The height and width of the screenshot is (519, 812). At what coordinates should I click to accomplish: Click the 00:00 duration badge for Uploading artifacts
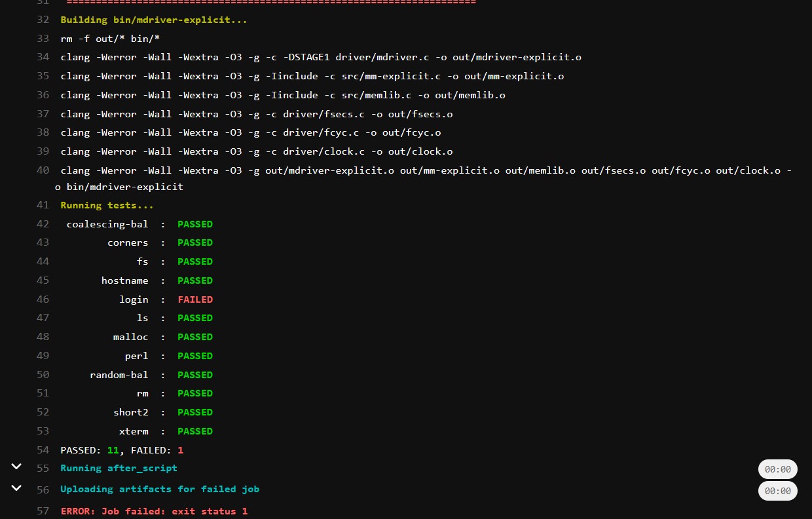pos(777,491)
